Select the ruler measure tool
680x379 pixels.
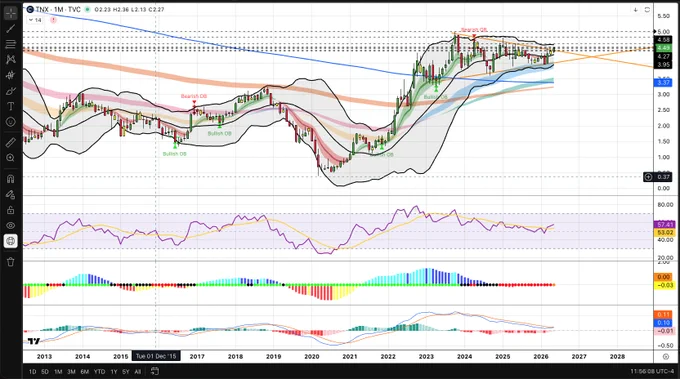pos(10,143)
